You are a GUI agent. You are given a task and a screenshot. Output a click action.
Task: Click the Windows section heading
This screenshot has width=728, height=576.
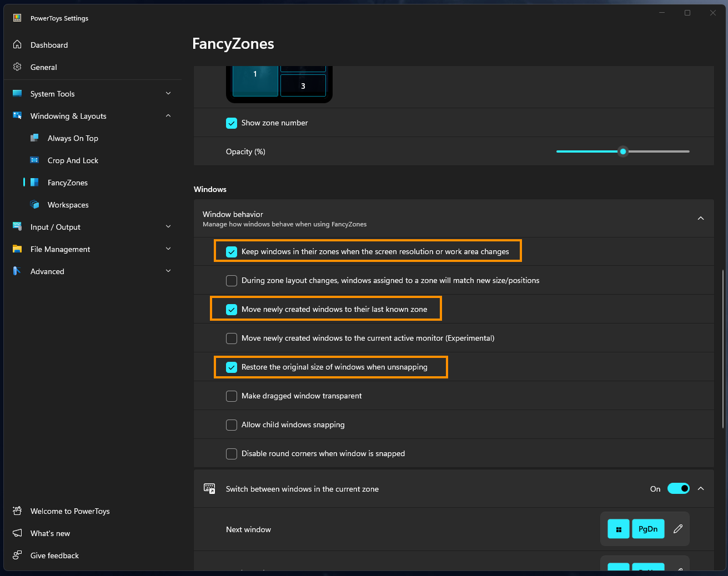point(210,189)
